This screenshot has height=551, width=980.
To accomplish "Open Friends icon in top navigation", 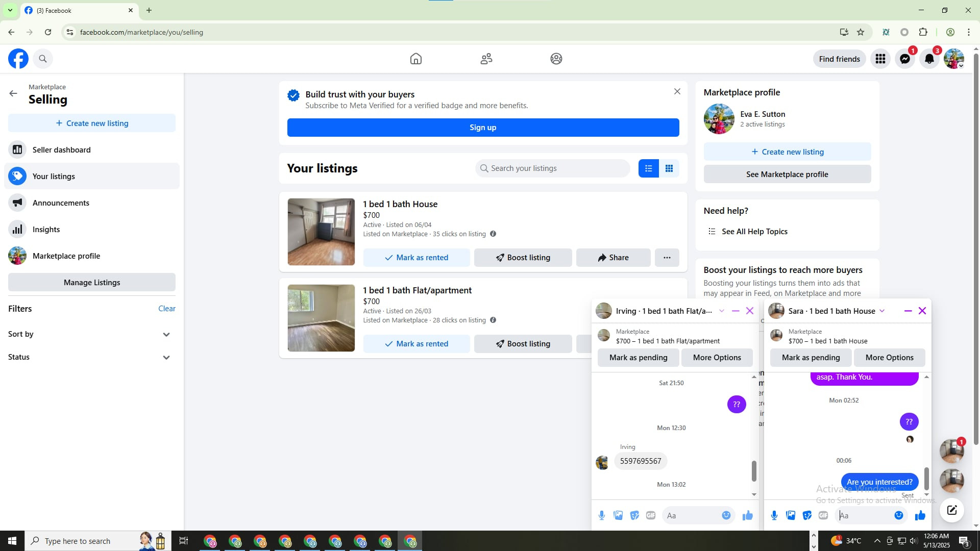I will click(486, 59).
